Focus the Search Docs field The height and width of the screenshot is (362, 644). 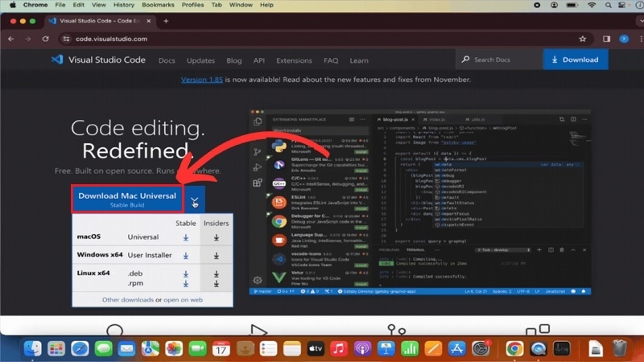coord(499,60)
